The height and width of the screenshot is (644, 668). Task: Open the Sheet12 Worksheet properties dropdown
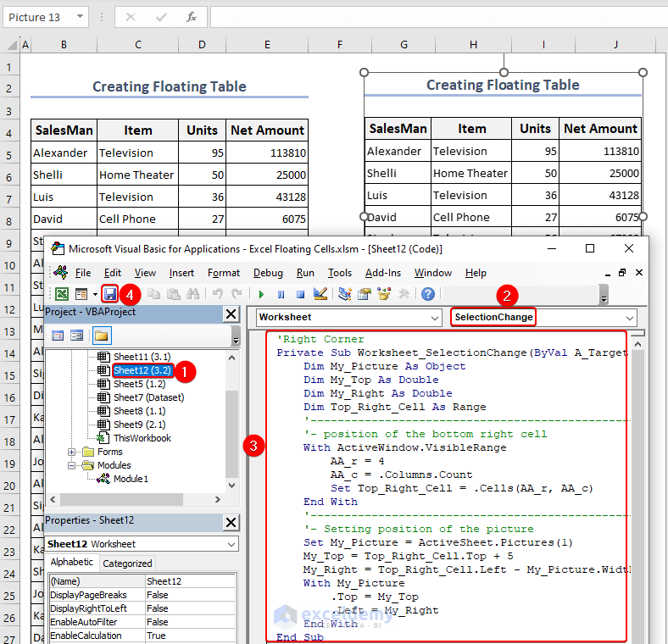coord(231,544)
